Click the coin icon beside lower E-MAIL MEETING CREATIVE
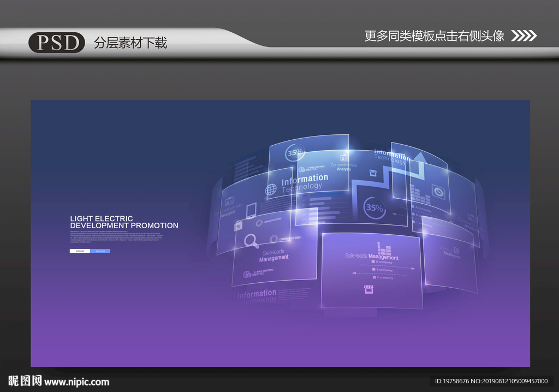Viewport: 559px width, 392px height. [x=247, y=274]
